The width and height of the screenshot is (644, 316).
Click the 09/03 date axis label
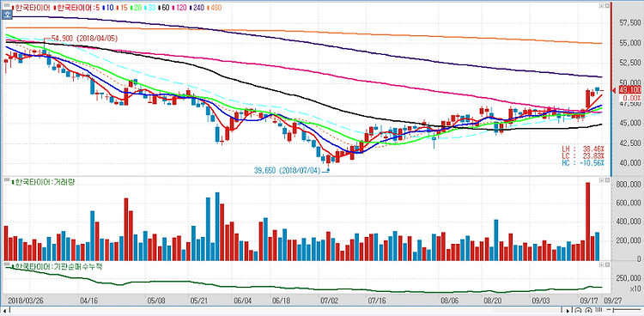[542, 301]
